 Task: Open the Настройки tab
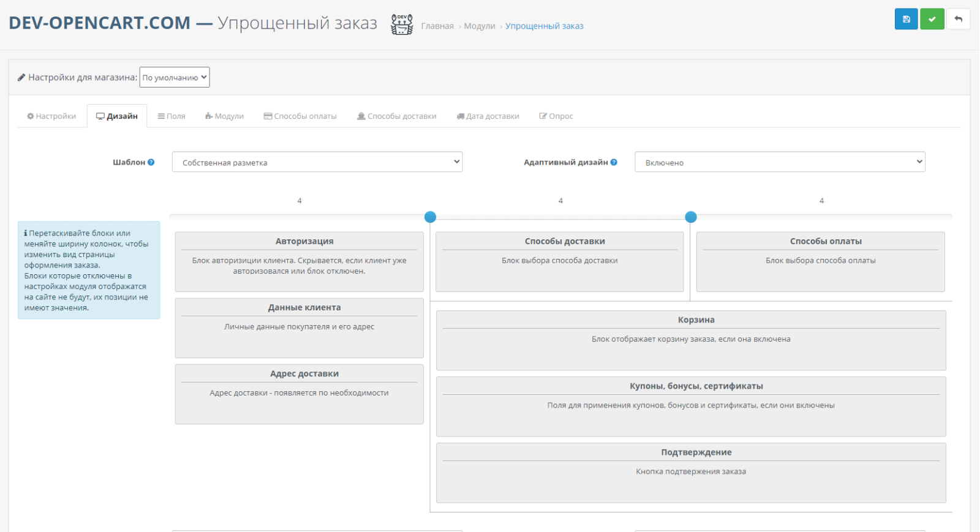click(x=51, y=116)
